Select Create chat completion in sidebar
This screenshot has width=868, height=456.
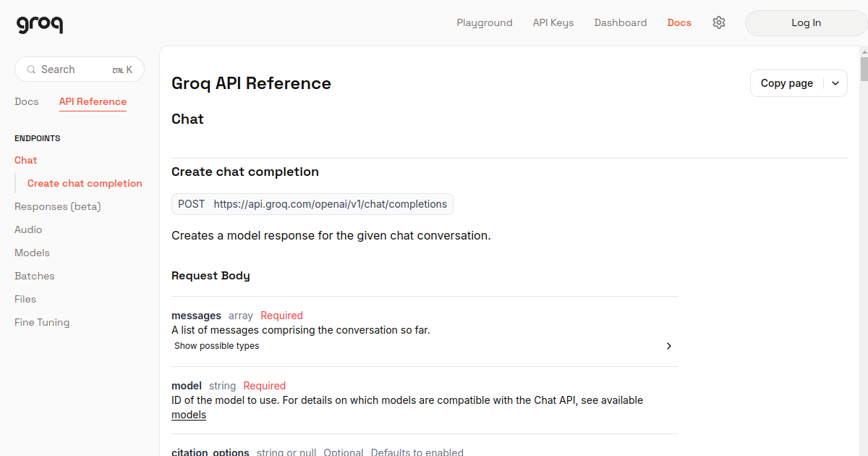85,183
